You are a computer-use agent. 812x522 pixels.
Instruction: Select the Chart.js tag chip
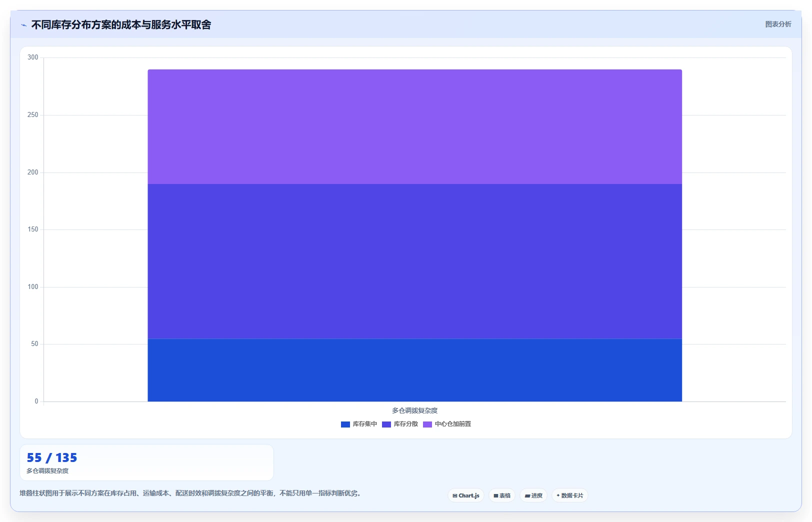click(465, 495)
